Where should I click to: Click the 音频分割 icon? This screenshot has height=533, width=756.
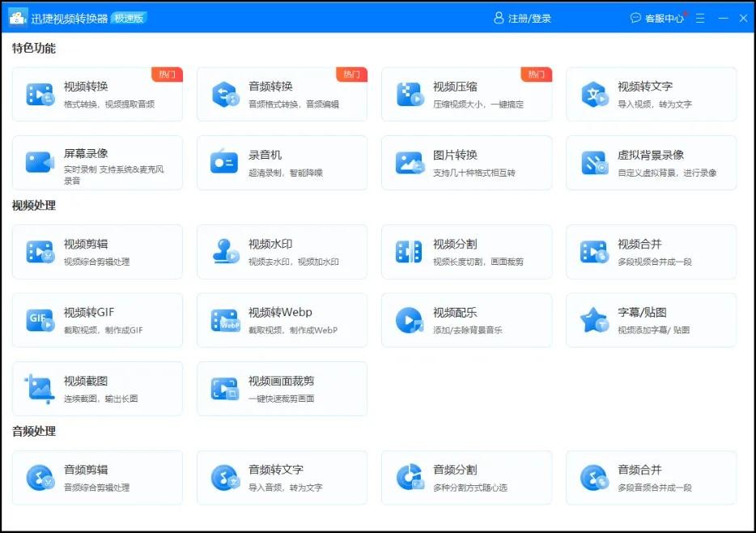tap(409, 478)
